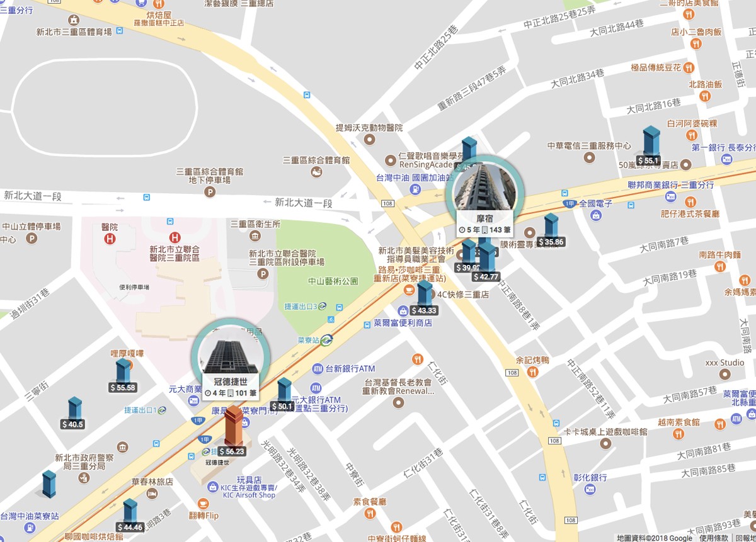Click the 捷運出口1 exit icon
The width and height of the screenshot is (756, 542).
(x=162, y=410)
